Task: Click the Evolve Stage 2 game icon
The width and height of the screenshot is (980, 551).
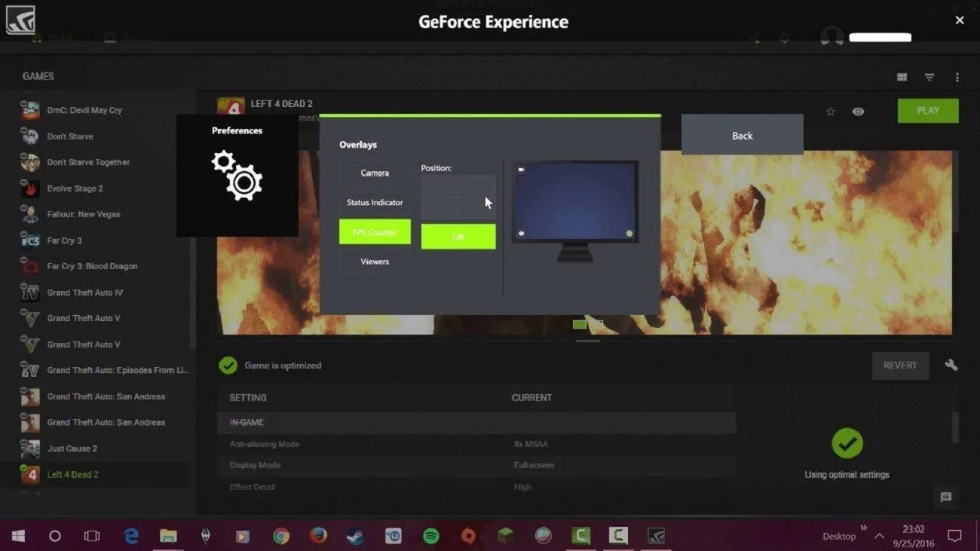Action: [x=30, y=188]
